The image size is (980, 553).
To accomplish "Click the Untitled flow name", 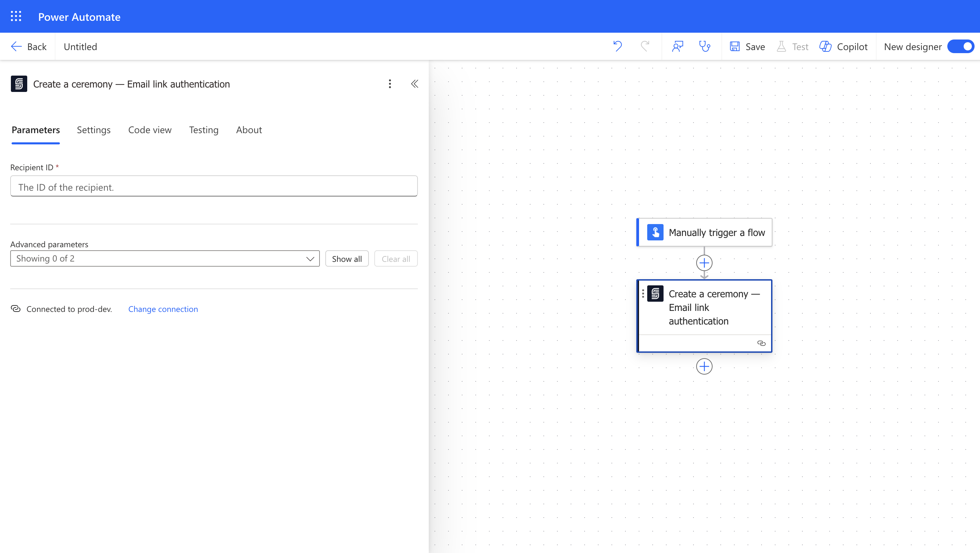I will coord(80,46).
